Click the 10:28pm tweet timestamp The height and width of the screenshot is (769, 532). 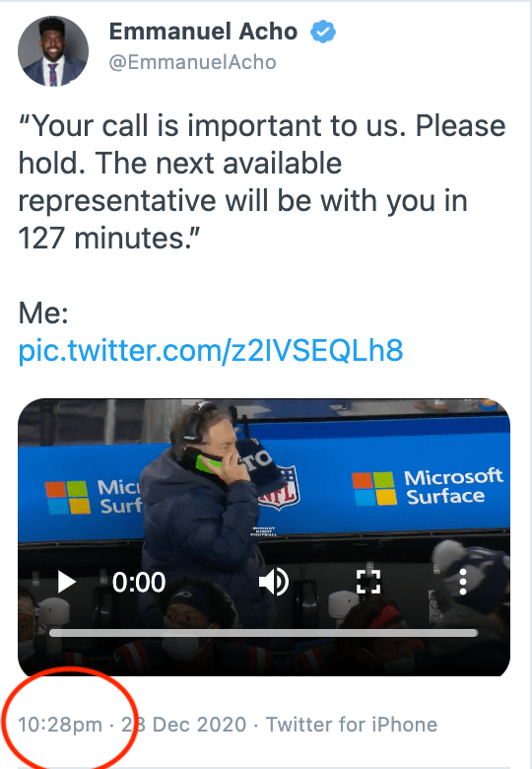(x=60, y=725)
